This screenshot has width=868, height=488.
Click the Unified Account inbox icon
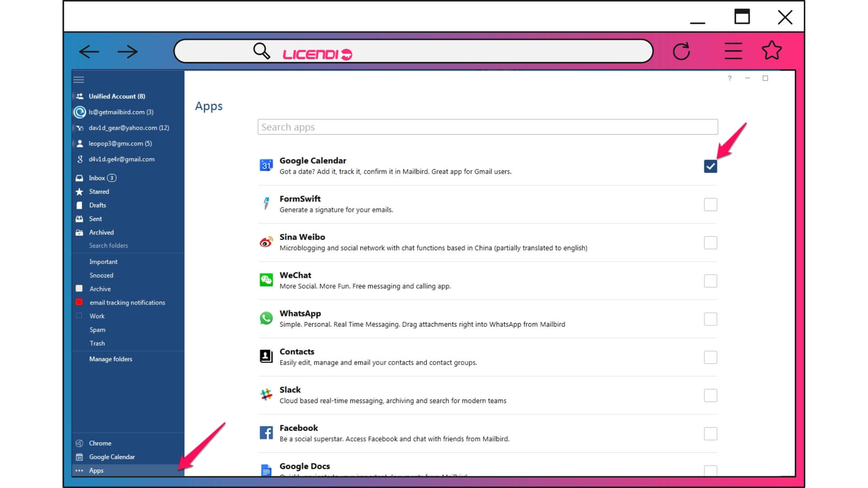tap(80, 96)
